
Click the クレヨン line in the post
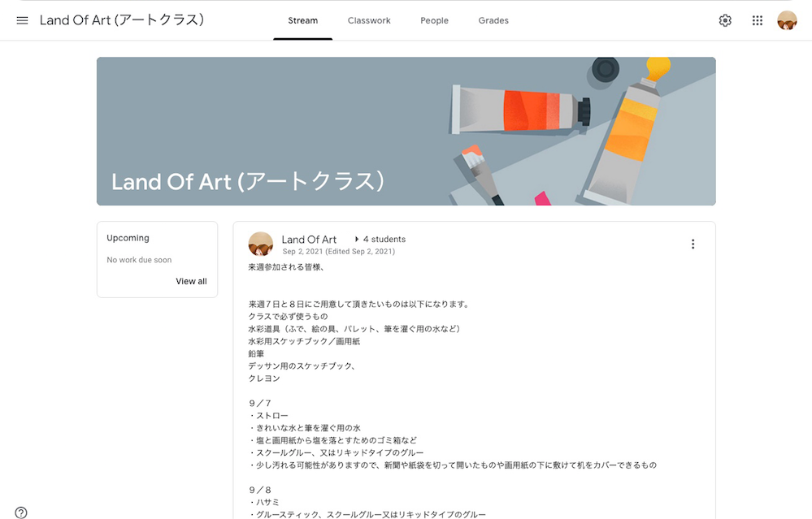(x=264, y=378)
